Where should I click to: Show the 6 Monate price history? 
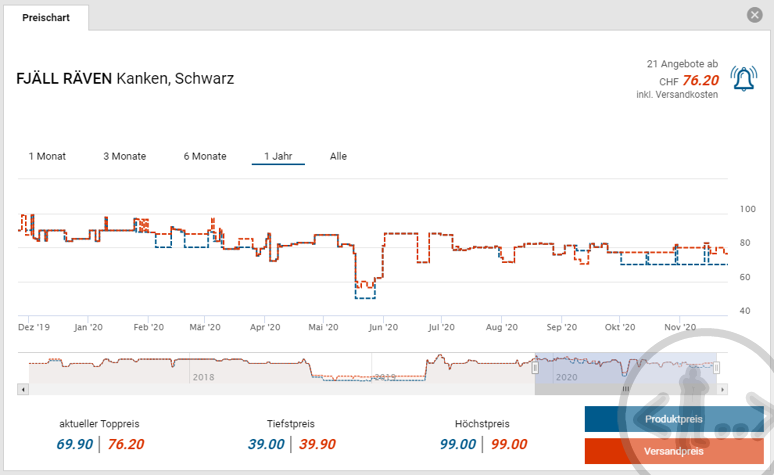(x=204, y=156)
